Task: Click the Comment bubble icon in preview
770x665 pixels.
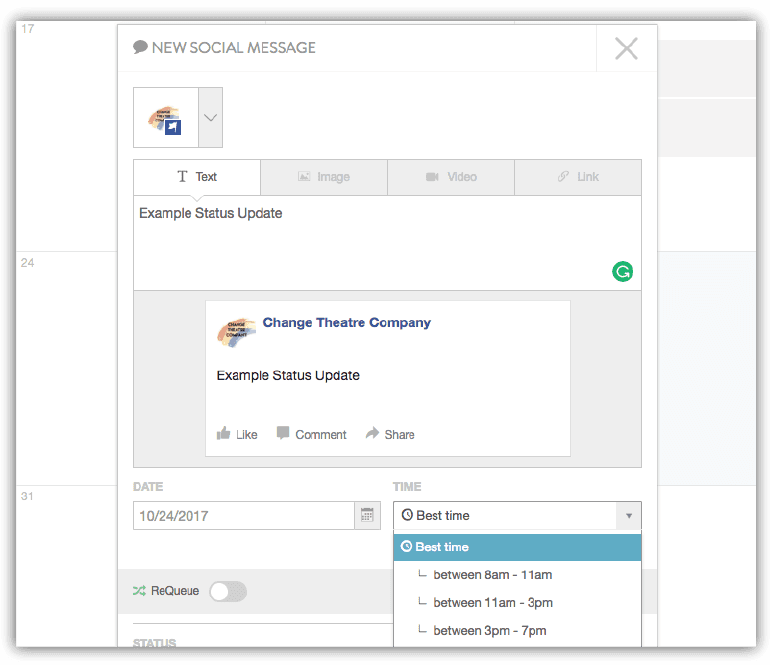Action: pos(283,433)
